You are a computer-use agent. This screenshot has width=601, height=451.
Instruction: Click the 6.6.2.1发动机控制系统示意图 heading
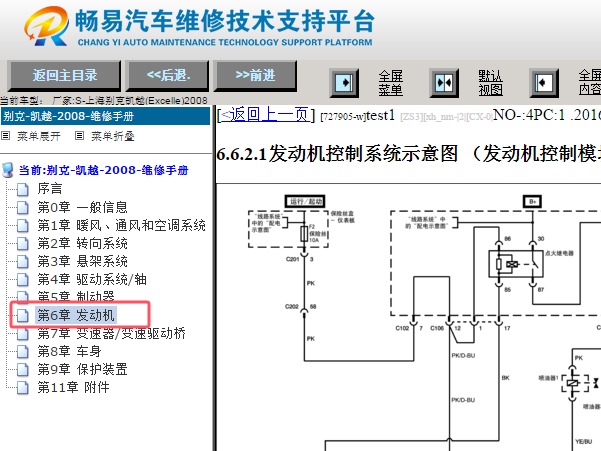[x=409, y=154]
